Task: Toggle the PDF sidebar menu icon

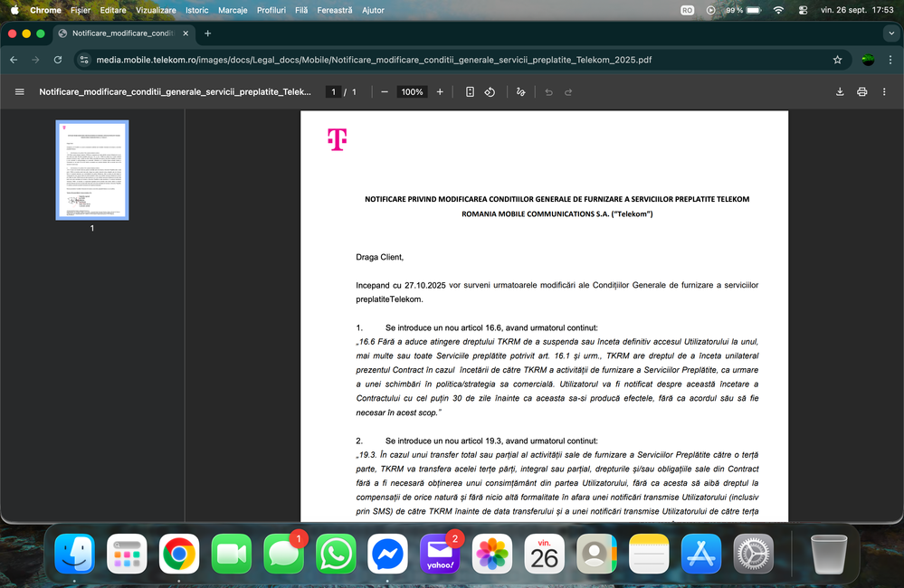Action: pyautogui.click(x=19, y=92)
